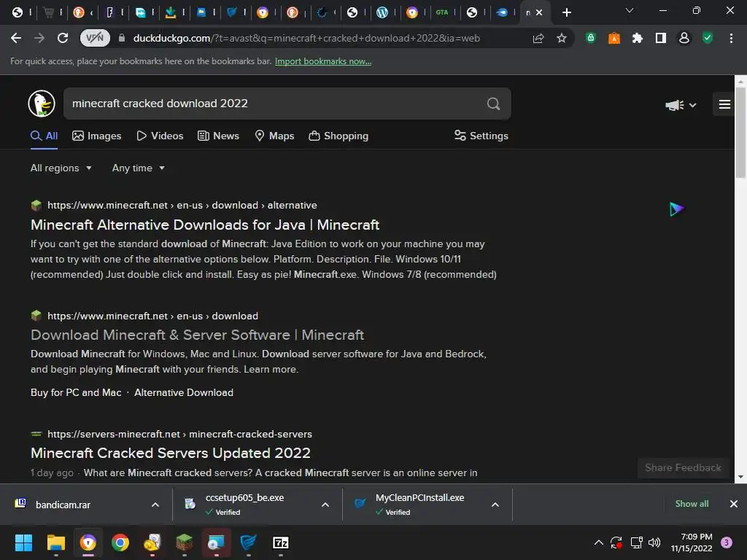Open search Settings
This screenshot has height=560, width=747.
click(x=481, y=136)
